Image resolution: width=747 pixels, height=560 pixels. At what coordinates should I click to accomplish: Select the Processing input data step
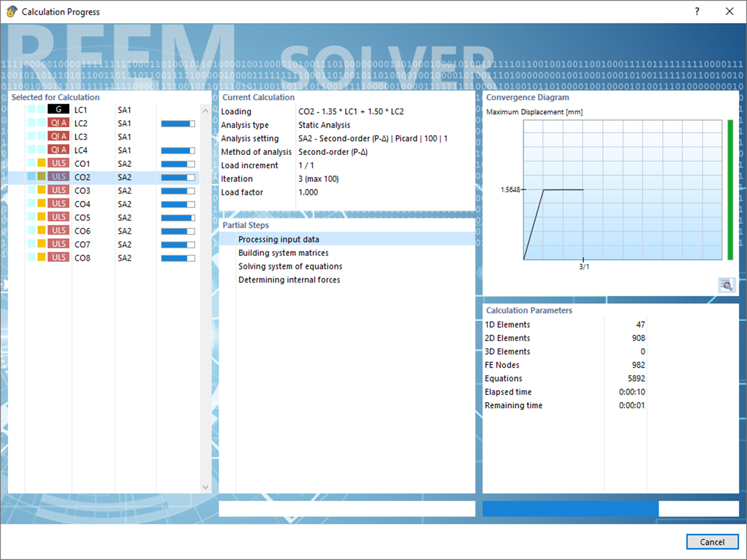coord(347,239)
